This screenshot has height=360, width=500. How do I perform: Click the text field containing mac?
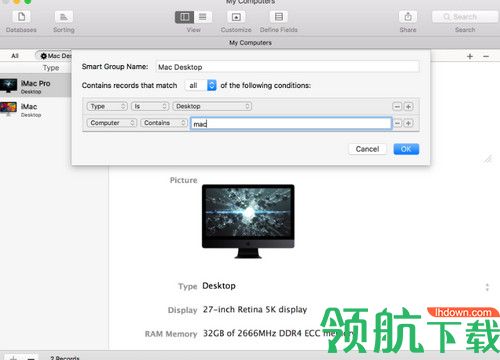291,124
